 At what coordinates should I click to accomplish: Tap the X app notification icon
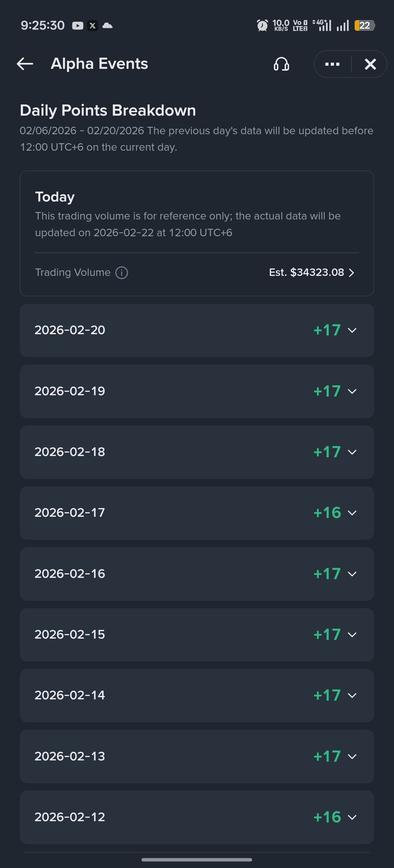click(x=93, y=26)
